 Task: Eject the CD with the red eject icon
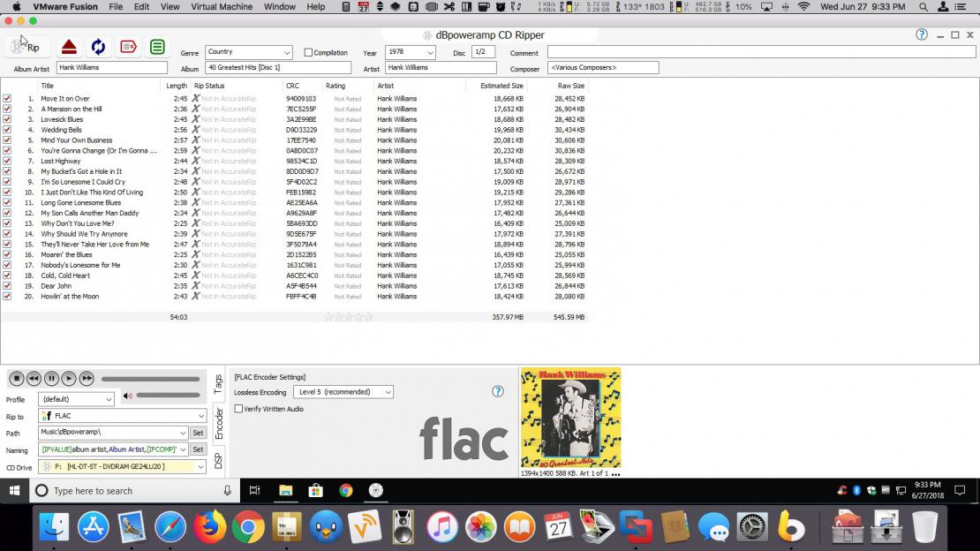pyautogui.click(x=69, y=47)
